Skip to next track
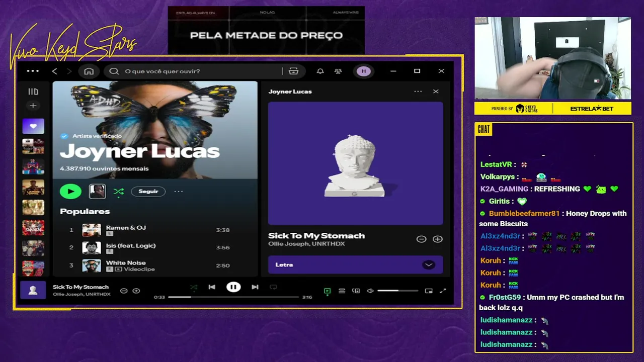Viewport: 644px width, 362px height. 255,287
